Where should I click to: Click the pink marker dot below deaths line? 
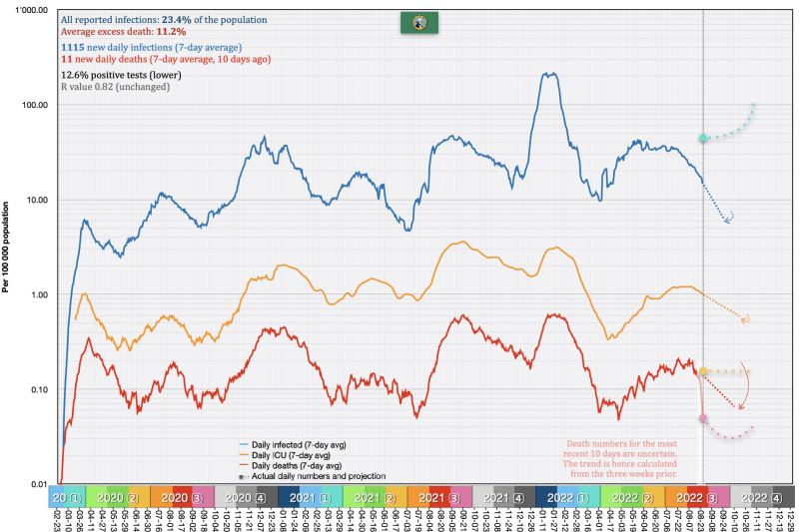point(703,418)
